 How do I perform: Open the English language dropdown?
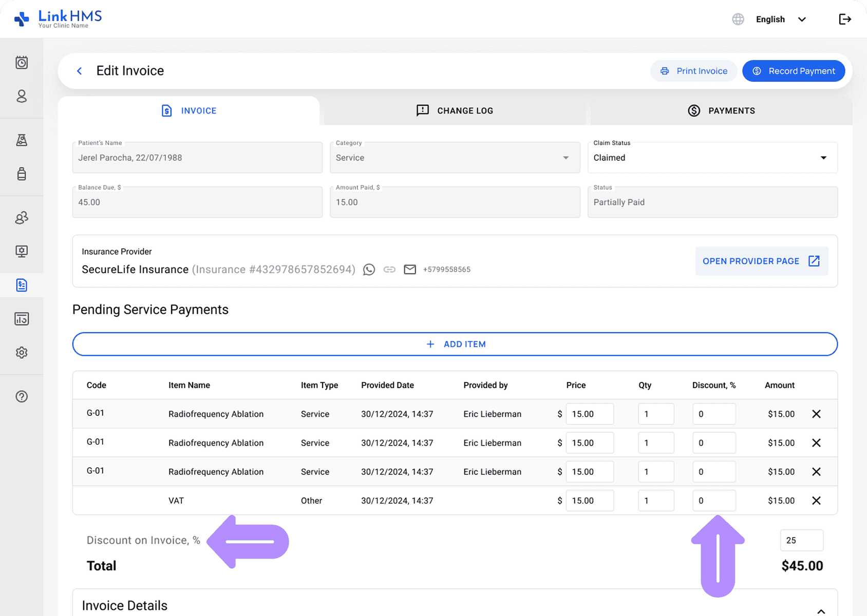tap(781, 19)
